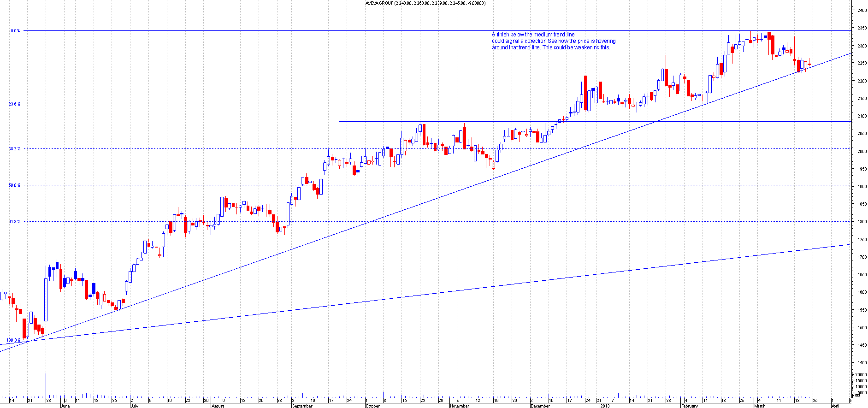The height and width of the screenshot is (408, 868).
Task: Click the June label on date axis
Action: click(x=65, y=406)
